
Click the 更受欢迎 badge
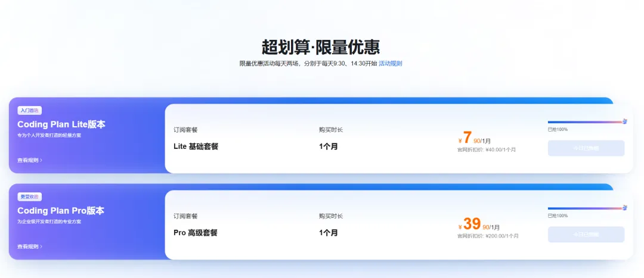point(30,197)
